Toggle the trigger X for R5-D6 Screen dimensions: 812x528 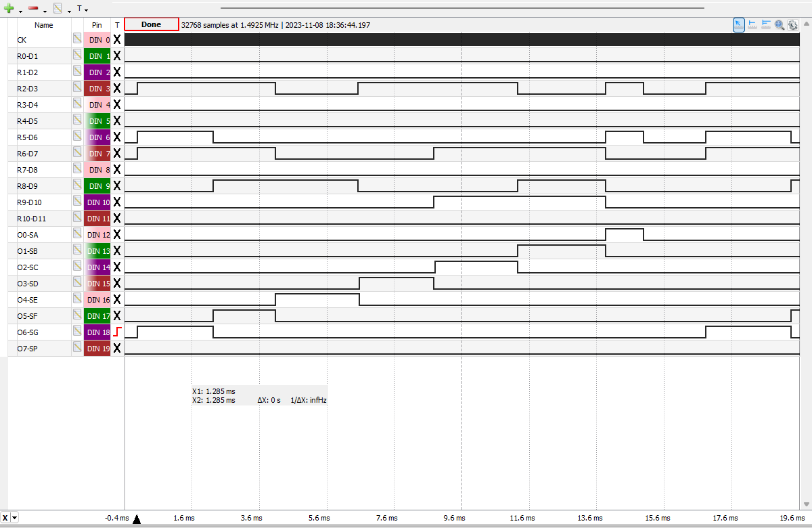pyautogui.click(x=117, y=137)
